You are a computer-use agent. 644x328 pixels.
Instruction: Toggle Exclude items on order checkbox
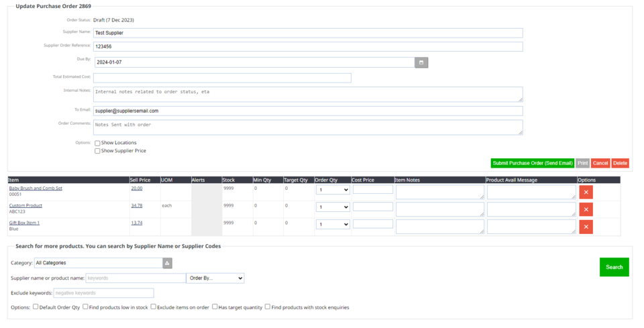click(x=154, y=307)
